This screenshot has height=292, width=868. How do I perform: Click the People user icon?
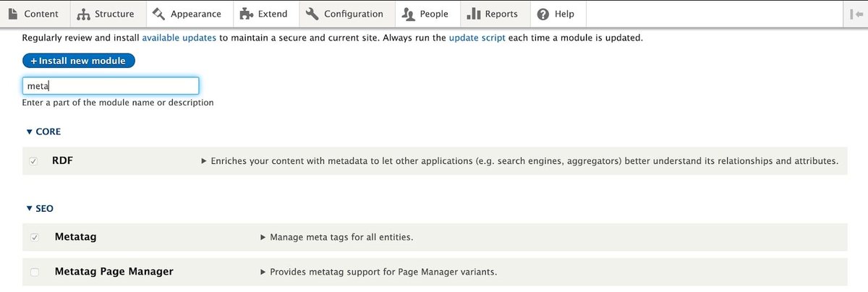pyautogui.click(x=408, y=14)
